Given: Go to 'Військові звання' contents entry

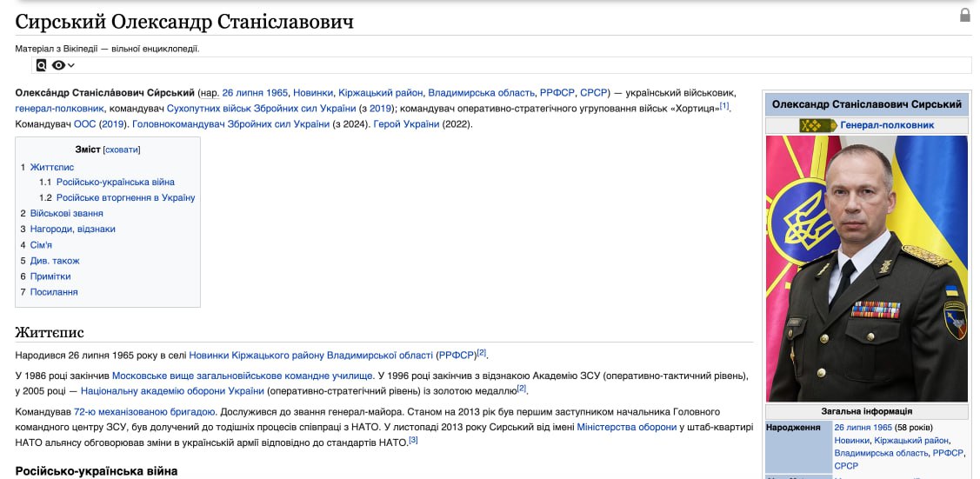Looking at the screenshot, I should (66, 213).
